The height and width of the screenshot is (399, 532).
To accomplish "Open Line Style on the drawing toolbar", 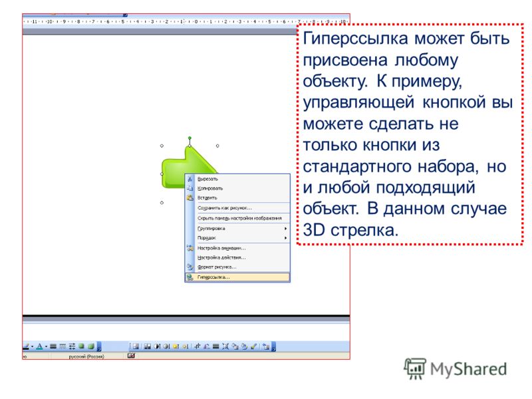I will coord(53,346).
